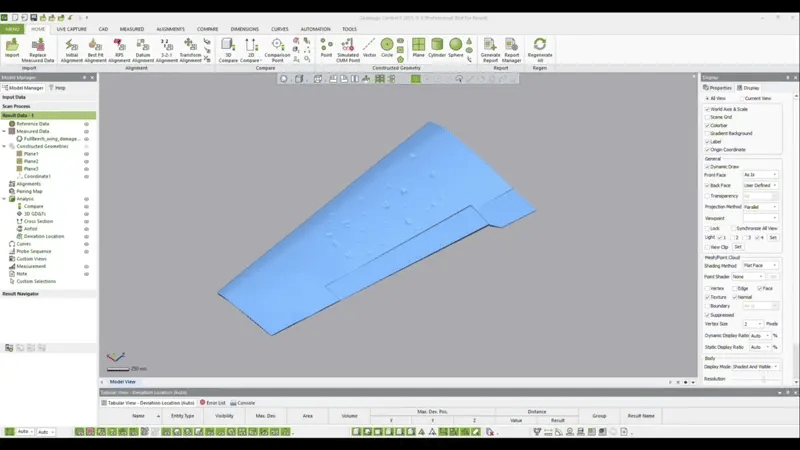Select the RPS Alignment tool
Viewport: 800px width, 450px height.
119,46
